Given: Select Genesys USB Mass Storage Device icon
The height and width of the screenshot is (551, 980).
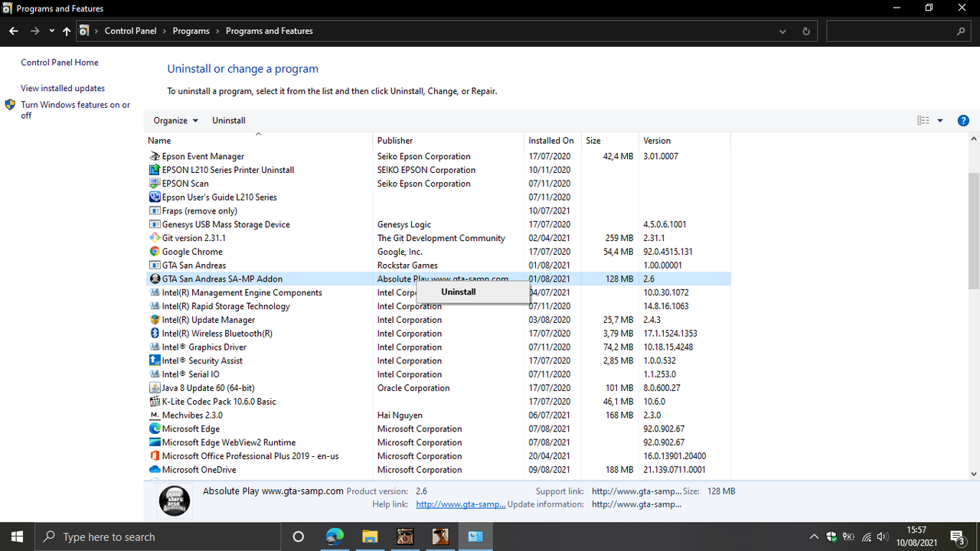Looking at the screenshot, I should 155,224.
